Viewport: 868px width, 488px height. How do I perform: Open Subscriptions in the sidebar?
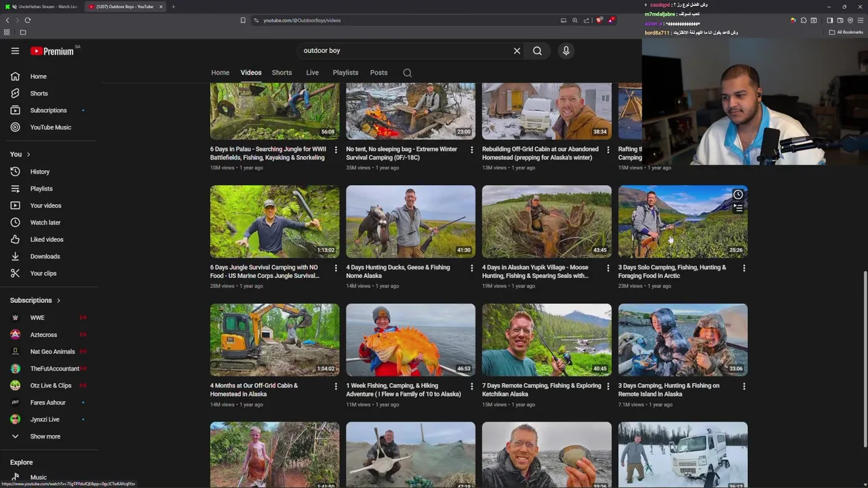coord(49,110)
